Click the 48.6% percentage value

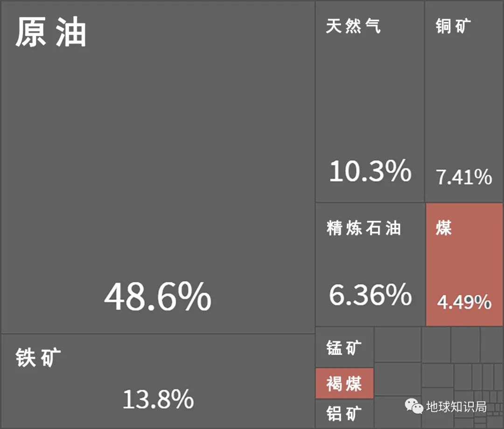click(x=157, y=297)
